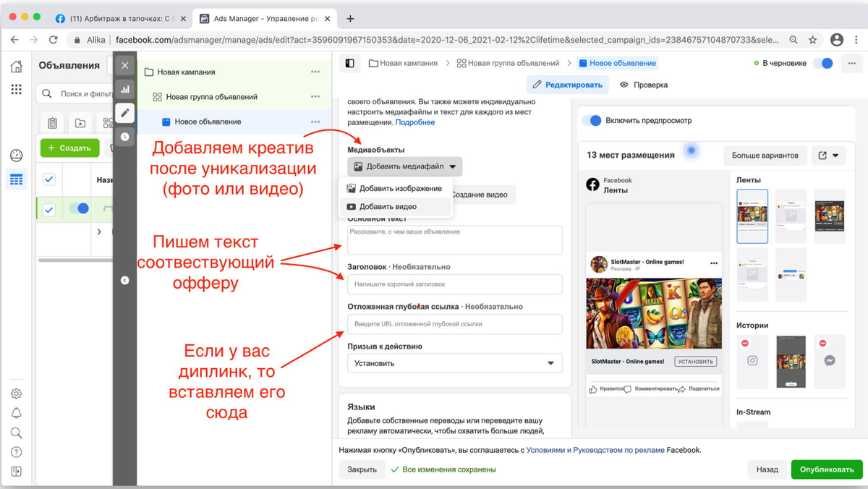Switch to the Проверка tab
868x489 pixels.
pyautogui.click(x=643, y=85)
